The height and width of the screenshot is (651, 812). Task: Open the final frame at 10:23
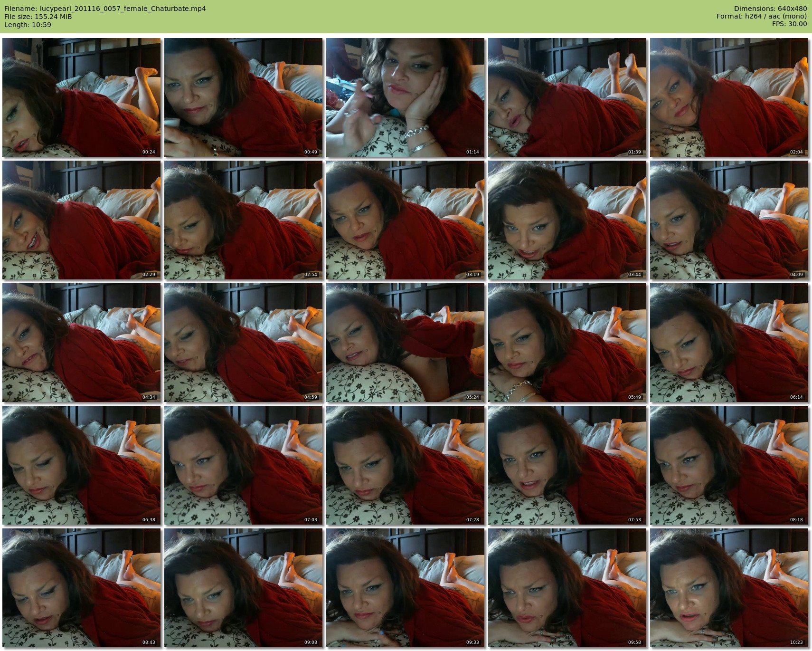pos(729,588)
